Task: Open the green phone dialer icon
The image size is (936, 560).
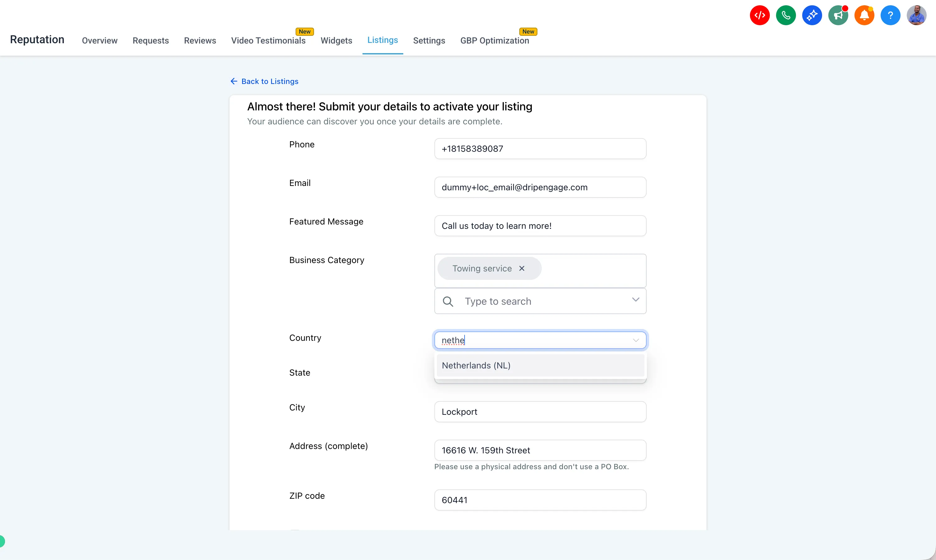Action: coord(786,16)
